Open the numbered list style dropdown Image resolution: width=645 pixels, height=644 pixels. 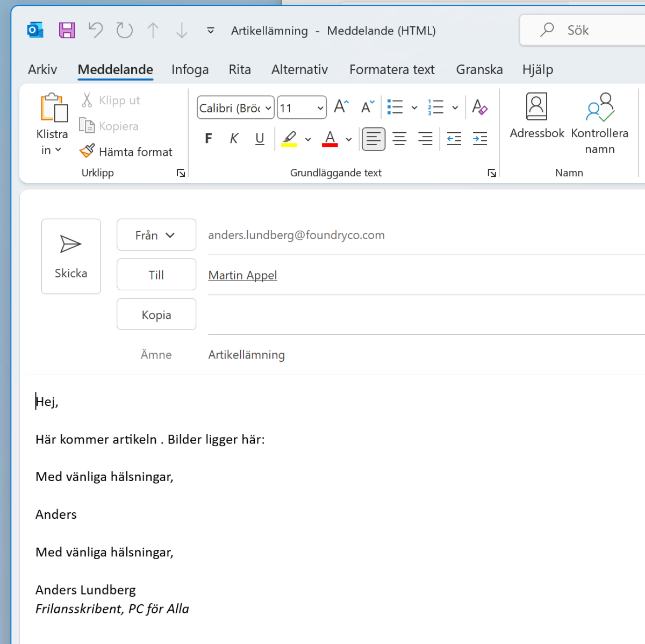tap(456, 107)
